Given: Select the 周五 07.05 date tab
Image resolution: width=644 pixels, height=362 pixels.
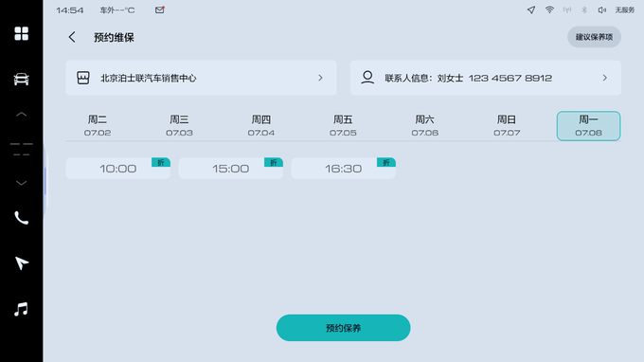Looking at the screenshot, I should pos(343,126).
